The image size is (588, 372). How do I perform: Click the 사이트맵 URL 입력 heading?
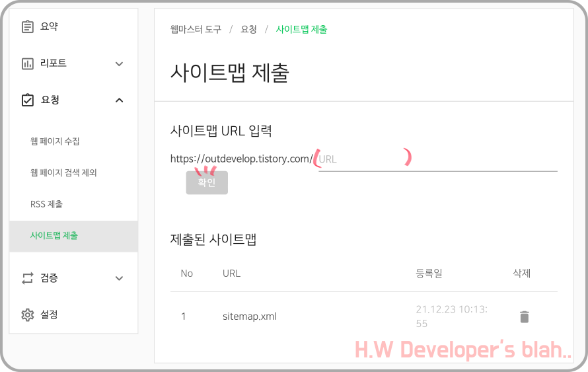(x=221, y=131)
